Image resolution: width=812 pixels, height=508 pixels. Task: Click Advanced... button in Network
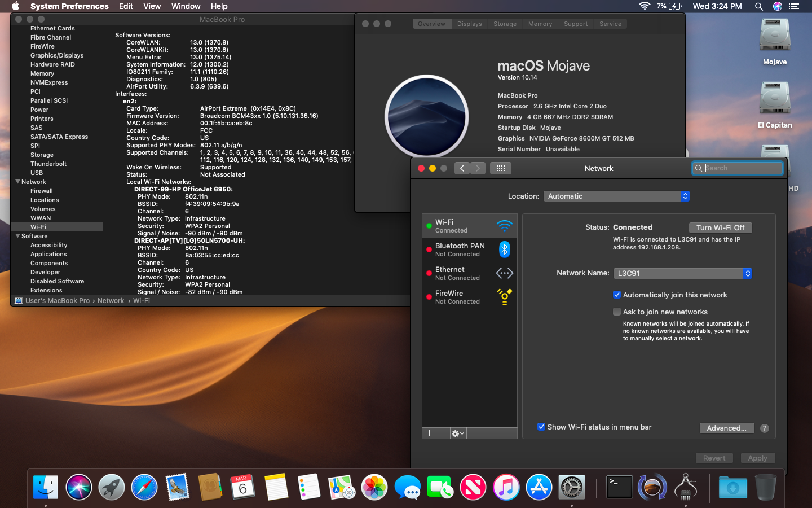(726, 428)
